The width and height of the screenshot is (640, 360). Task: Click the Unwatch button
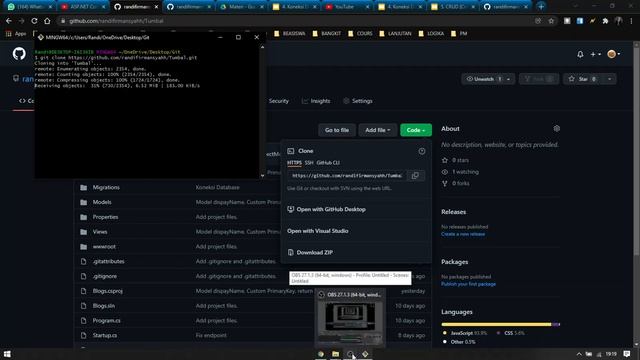483,79
